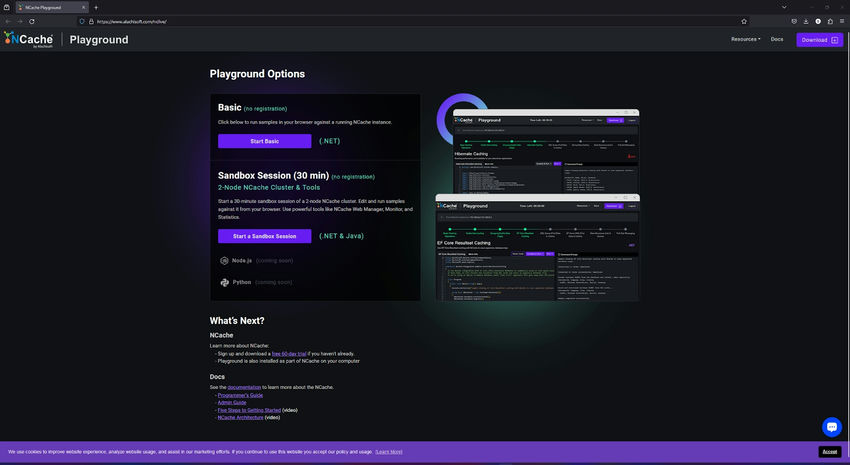This screenshot has width=850, height=465.
Task: Click Start a Sandbox Session button
Action: [x=265, y=236]
